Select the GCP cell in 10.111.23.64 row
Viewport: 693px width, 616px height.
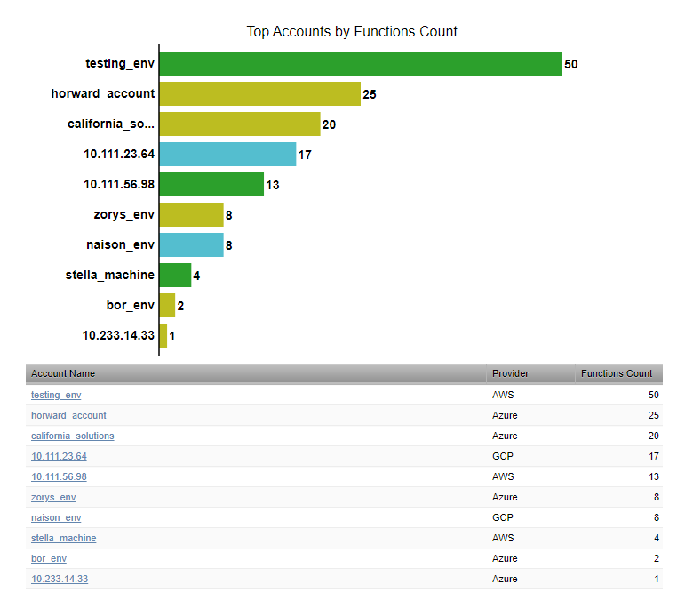click(x=503, y=456)
